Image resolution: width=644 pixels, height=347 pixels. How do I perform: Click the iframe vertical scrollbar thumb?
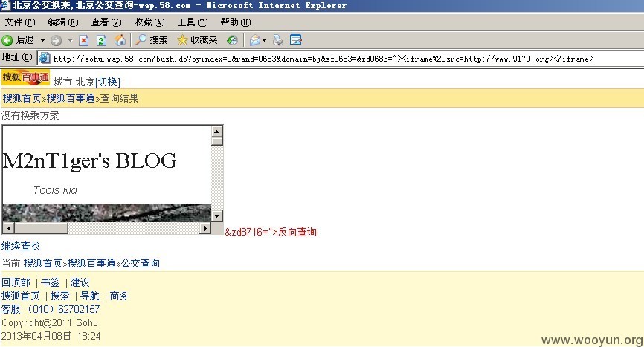(x=217, y=141)
